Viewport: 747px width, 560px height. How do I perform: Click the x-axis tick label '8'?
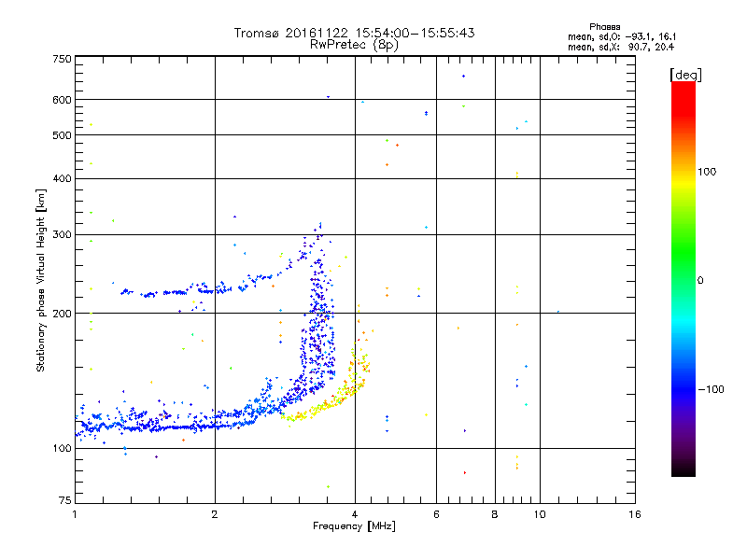[495, 514]
